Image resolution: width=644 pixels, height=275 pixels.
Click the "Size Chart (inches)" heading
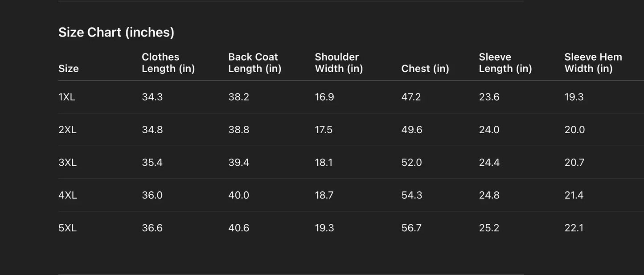pos(116,32)
